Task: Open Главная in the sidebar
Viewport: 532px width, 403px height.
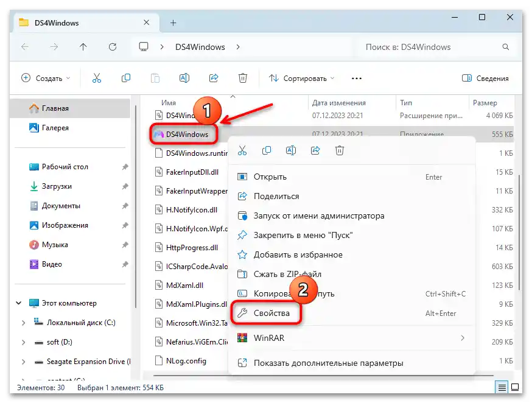Action: pos(70,108)
